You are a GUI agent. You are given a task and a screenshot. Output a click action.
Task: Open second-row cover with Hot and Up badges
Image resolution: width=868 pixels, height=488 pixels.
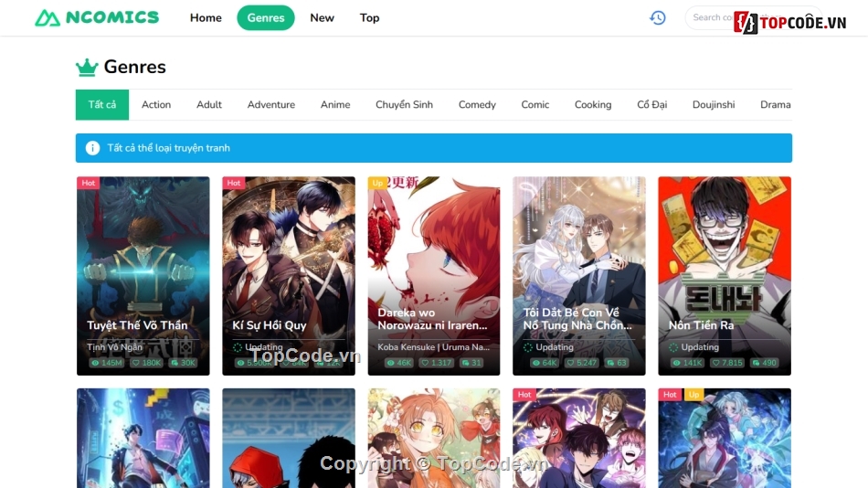[725, 438]
